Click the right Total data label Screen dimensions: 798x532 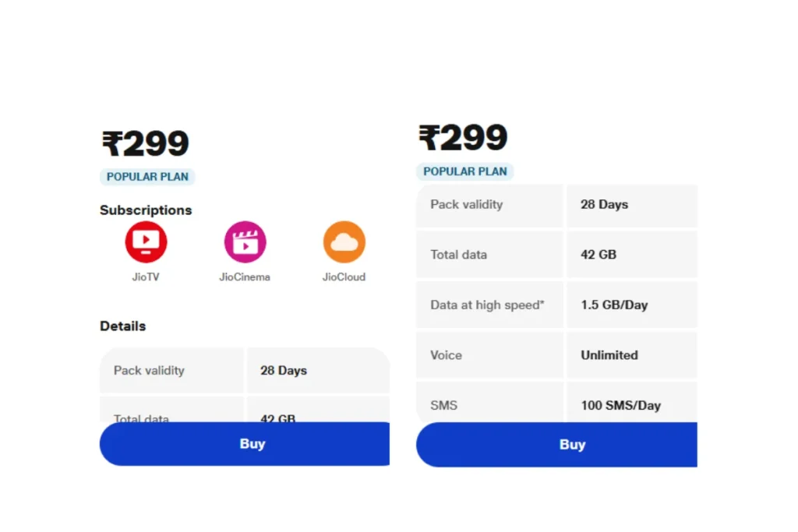click(458, 254)
